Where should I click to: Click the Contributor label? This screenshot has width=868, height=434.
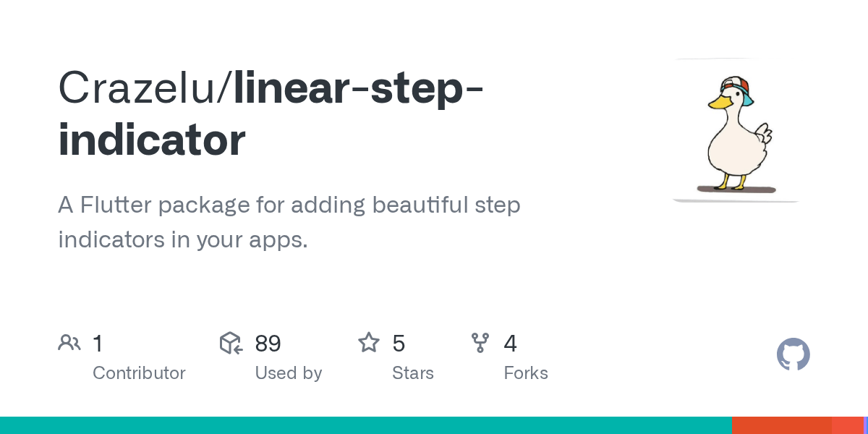[x=139, y=373]
